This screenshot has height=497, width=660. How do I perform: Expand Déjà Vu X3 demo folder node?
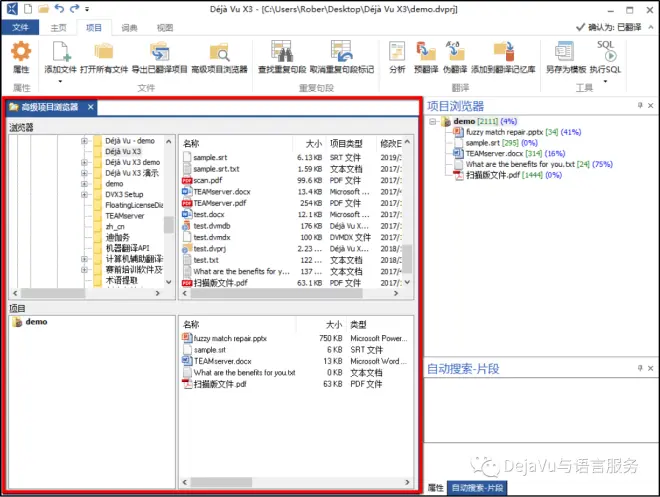point(84,162)
